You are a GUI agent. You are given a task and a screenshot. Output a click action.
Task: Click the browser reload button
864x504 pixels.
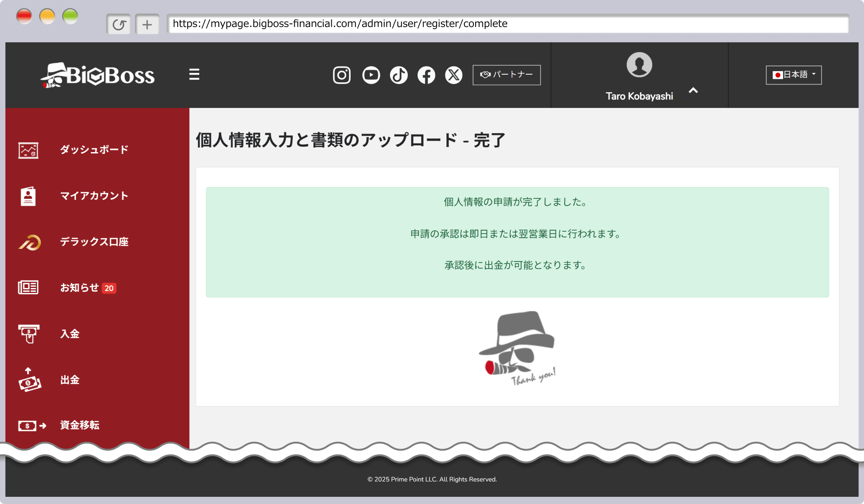pos(119,24)
